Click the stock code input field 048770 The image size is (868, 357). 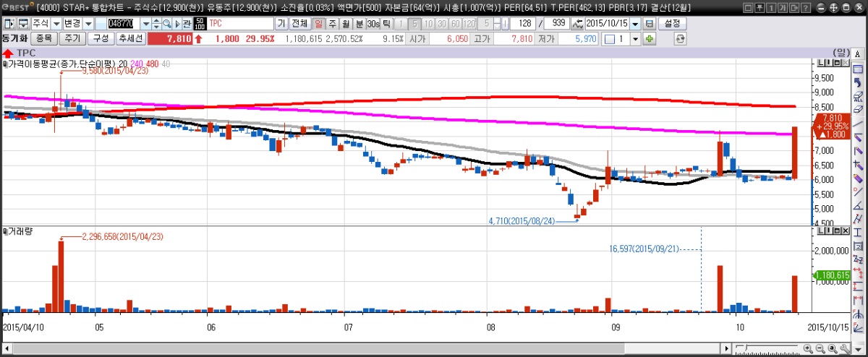[x=123, y=24]
